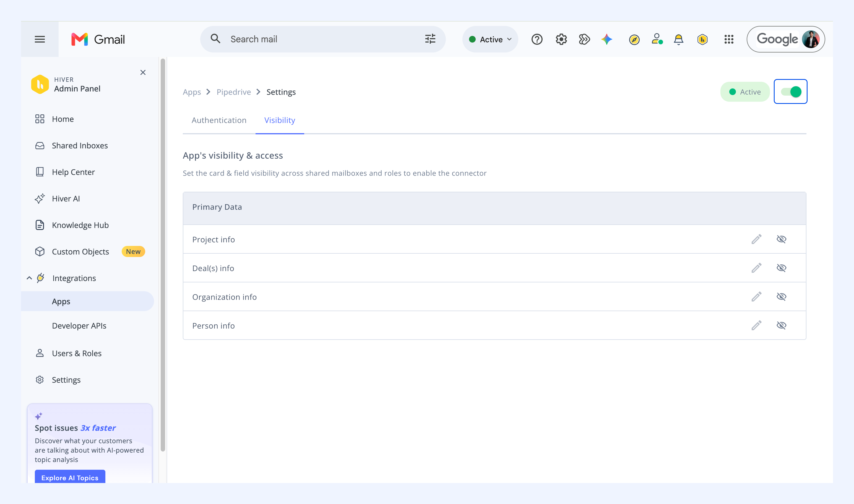Viewport: 854px width, 504px height.
Task: Open the Google apps grid
Action: 729,40
